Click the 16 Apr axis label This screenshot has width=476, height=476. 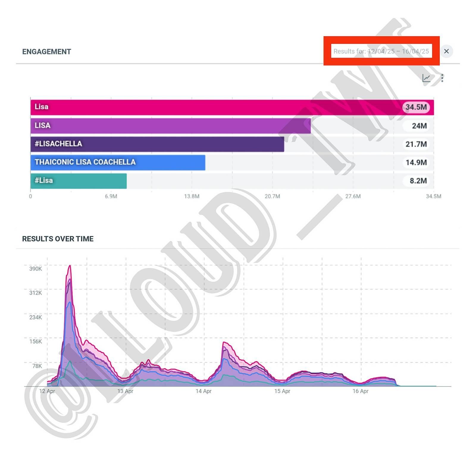360,391
